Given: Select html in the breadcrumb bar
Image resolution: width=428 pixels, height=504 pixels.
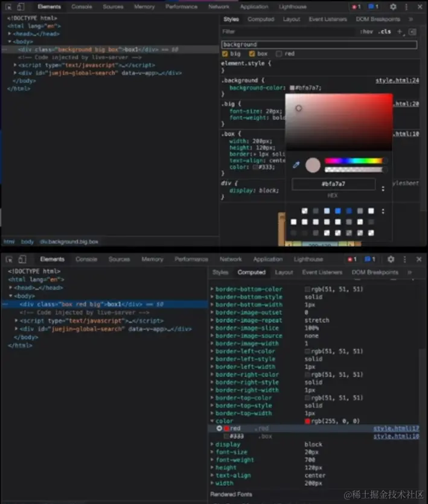Looking at the screenshot, I should point(9,241).
